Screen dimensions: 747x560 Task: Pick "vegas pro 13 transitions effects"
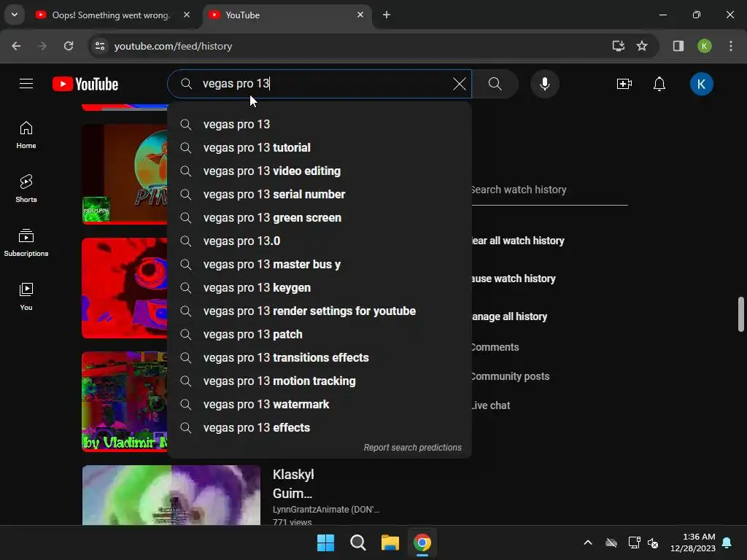(320, 357)
